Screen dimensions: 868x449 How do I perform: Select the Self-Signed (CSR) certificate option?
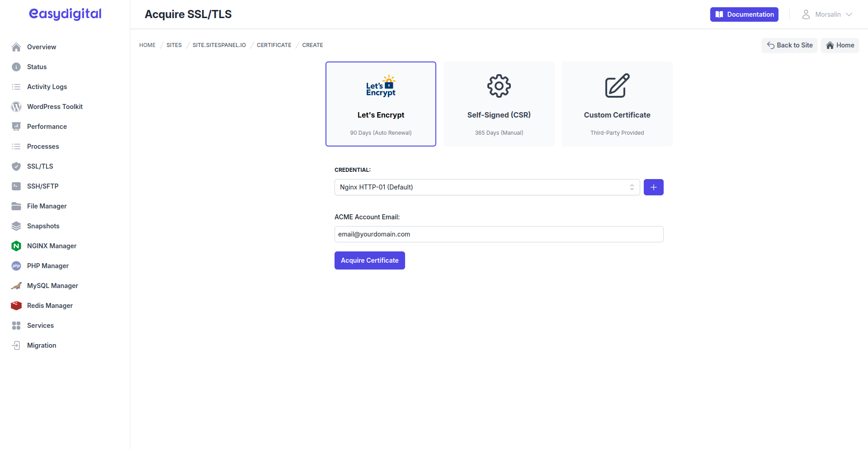coord(499,104)
